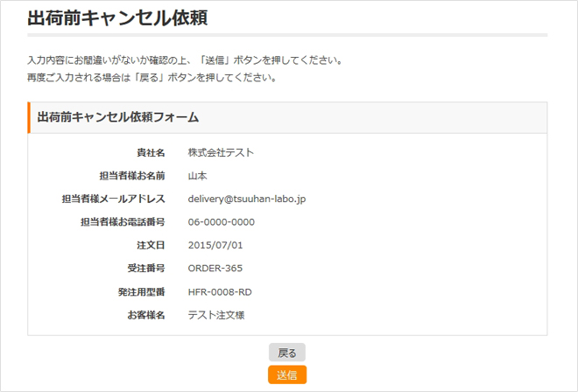
Task: Click the contact name value 山本
Action: coord(198,176)
